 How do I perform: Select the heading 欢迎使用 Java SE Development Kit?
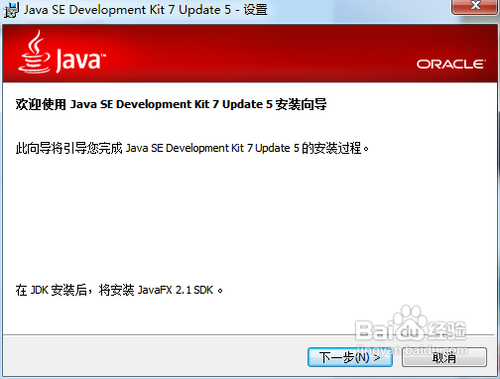[x=171, y=104]
